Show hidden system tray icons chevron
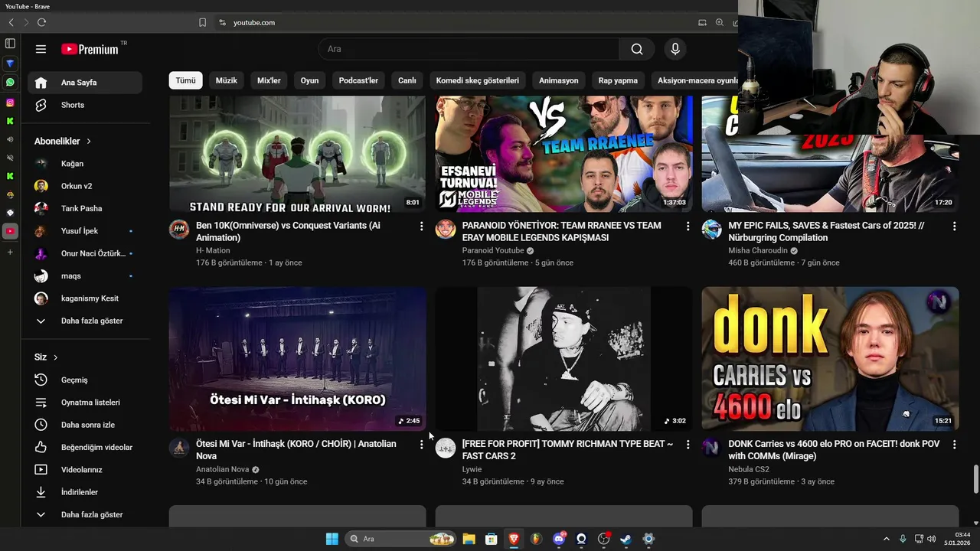 pyautogui.click(x=887, y=539)
